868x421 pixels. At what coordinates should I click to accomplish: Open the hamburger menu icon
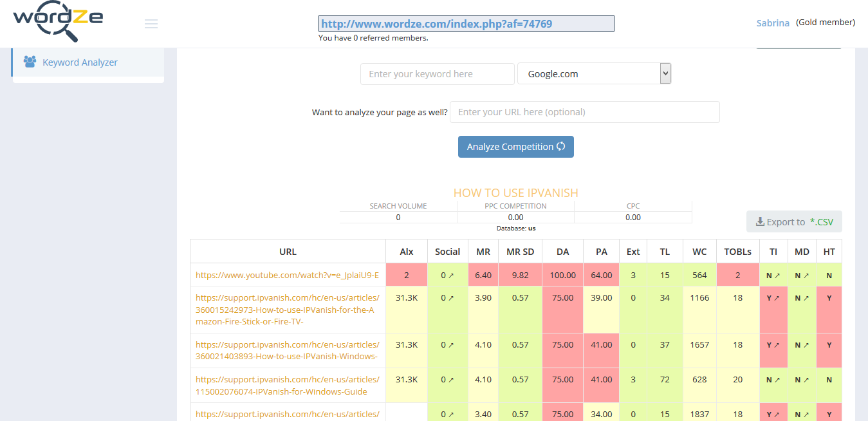(x=151, y=24)
